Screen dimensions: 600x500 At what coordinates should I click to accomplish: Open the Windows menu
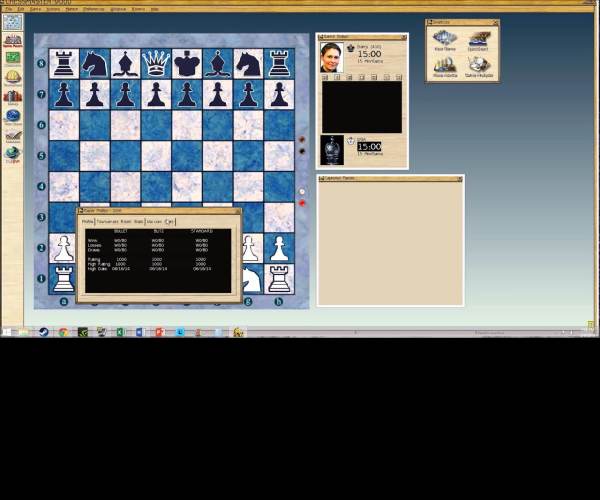[x=118, y=9]
